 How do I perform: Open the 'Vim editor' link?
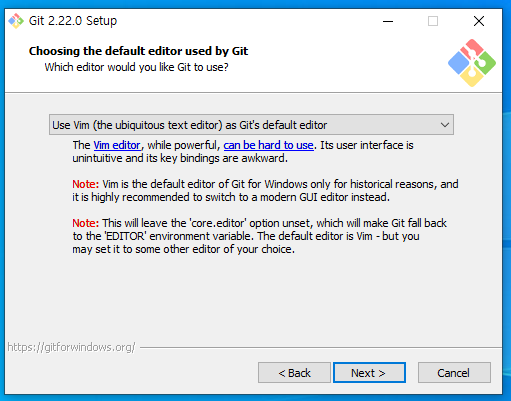(x=117, y=145)
